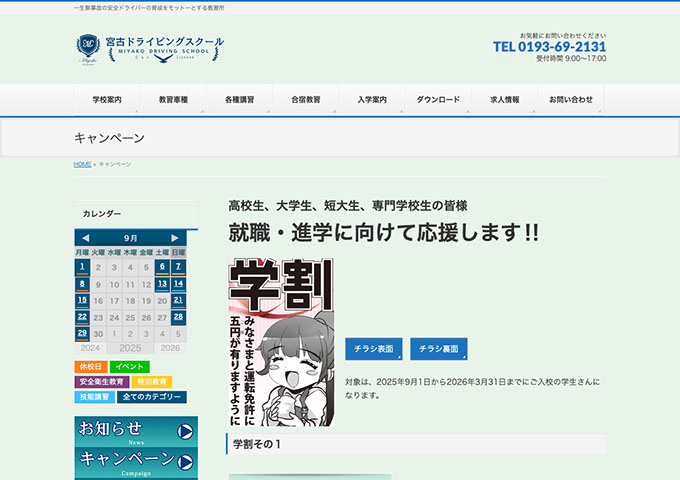
Task: Go to next month in calendar
Action: pyautogui.click(x=175, y=238)
